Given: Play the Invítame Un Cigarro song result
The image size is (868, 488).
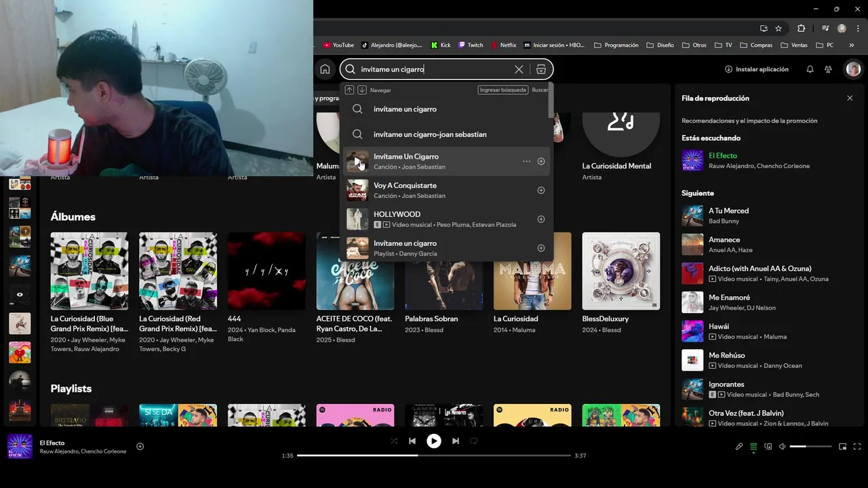Looking at the screenshot, I should pyautogui.click(x=357, y=161).
